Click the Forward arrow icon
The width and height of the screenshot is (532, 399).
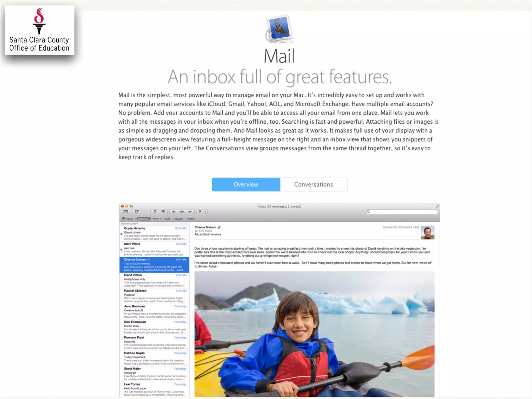[x=190, y=212]
